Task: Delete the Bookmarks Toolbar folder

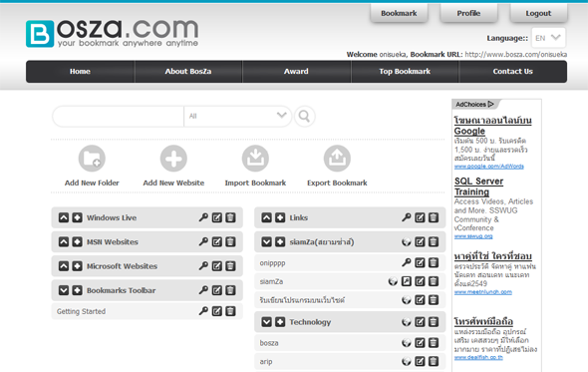Action: click(x=230, y=290)
